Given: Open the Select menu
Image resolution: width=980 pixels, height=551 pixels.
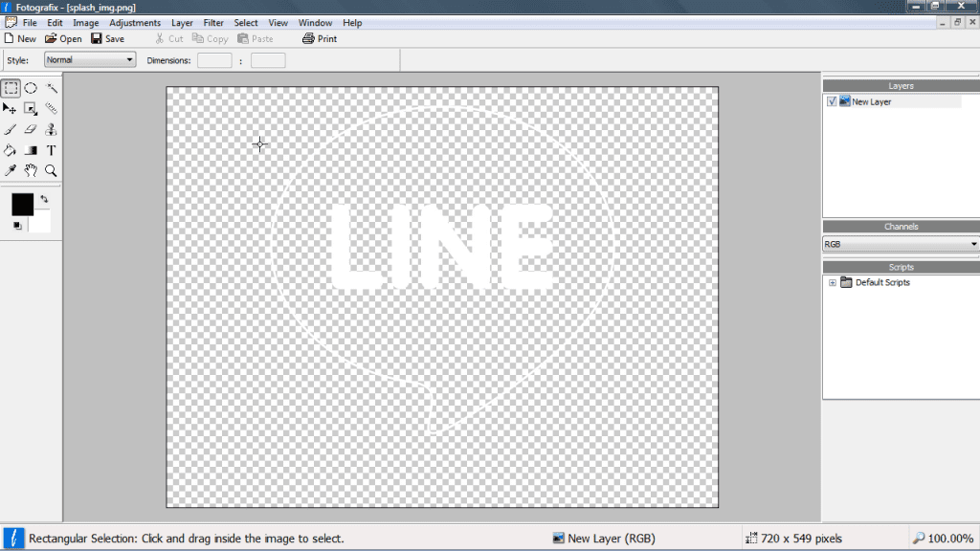Looking at the screenshot, I should tap(246, 23).
